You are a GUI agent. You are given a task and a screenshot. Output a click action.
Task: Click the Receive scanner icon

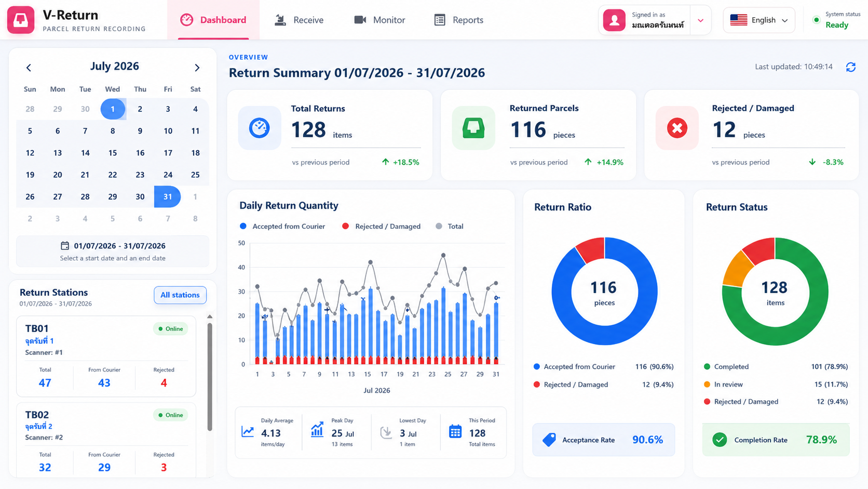tap(280, 20)
